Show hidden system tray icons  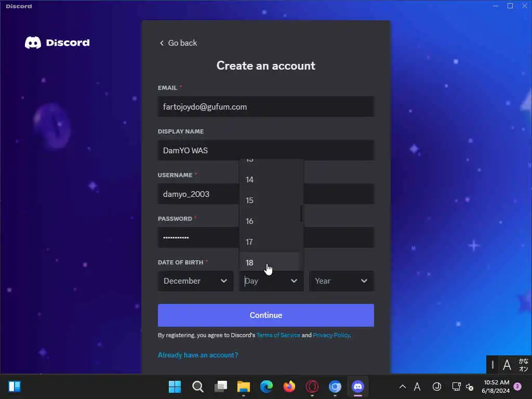click(403, 387)
